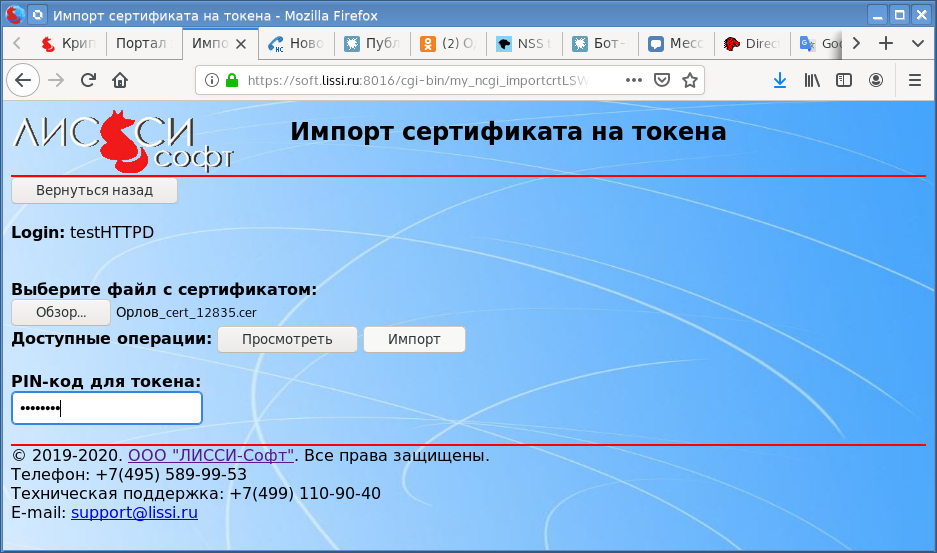Screen dimensions: 937x553
Task: Close the active Импорт tab
Action: coord(241,44)
